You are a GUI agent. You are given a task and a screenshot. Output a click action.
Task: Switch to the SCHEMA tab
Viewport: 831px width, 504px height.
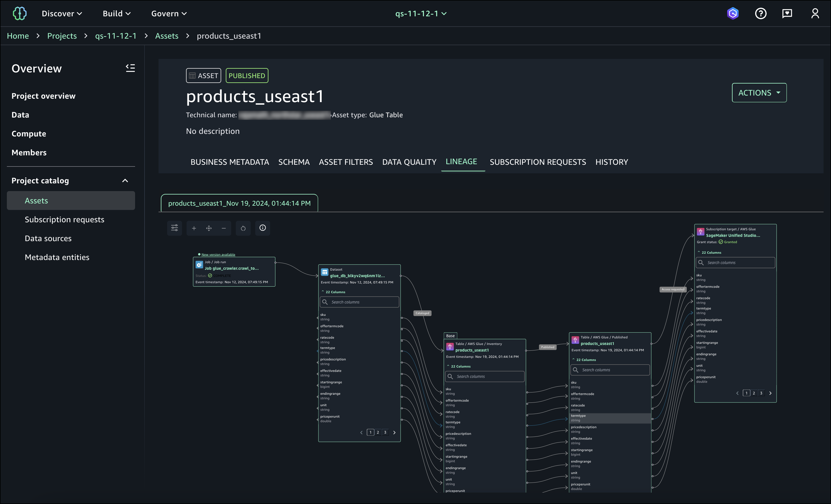[x=294, y=162]
